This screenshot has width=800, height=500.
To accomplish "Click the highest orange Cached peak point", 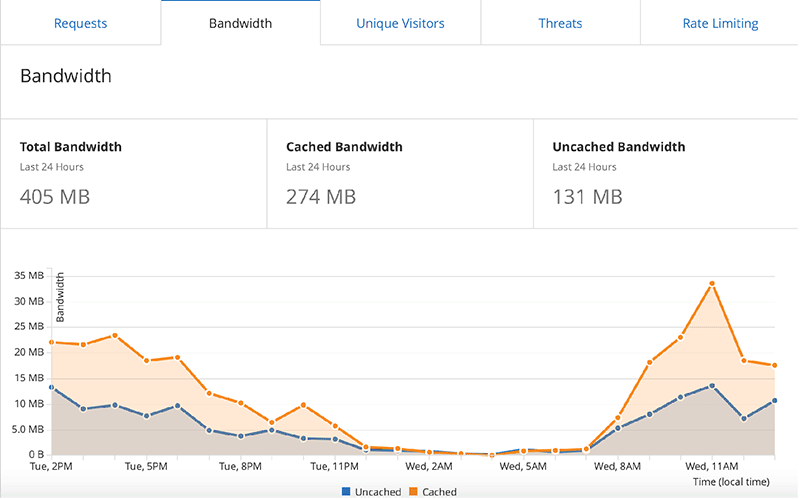I will 712,283.
